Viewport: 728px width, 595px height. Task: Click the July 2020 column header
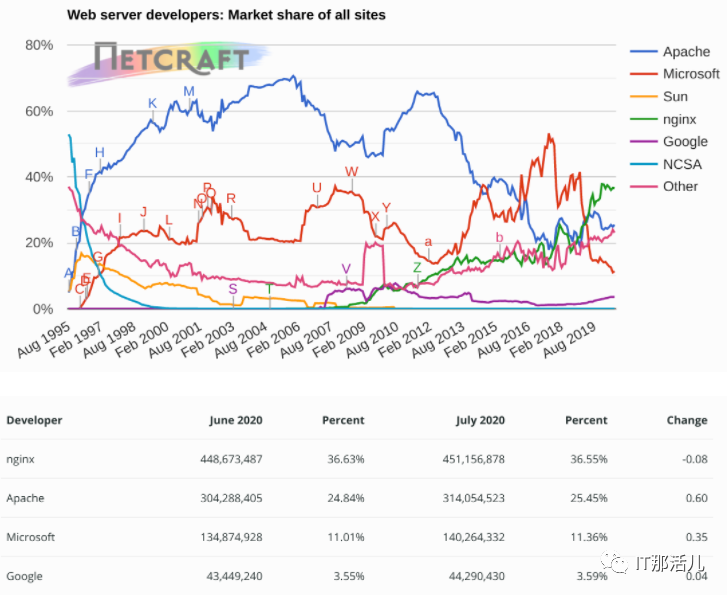coord(478,420)
